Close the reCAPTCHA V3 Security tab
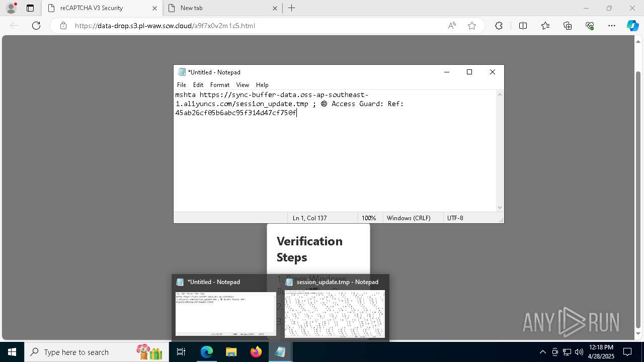 click(x=154, y=8)
